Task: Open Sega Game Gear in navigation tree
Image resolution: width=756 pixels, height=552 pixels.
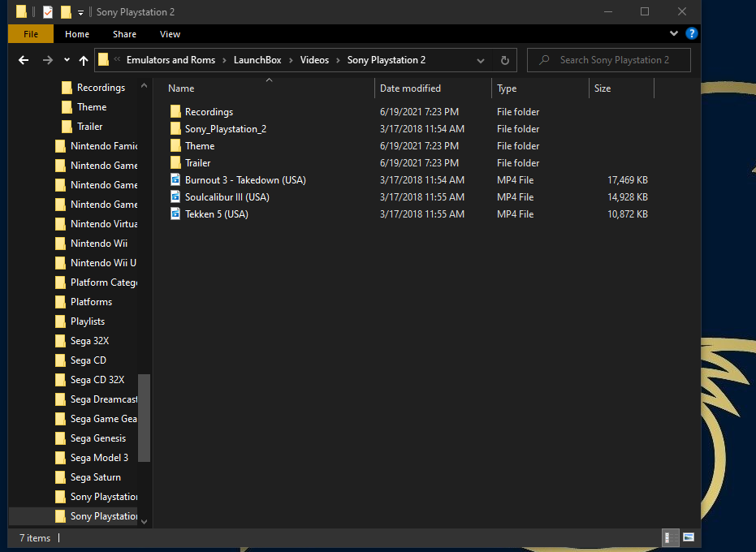Action: point(104,419)
